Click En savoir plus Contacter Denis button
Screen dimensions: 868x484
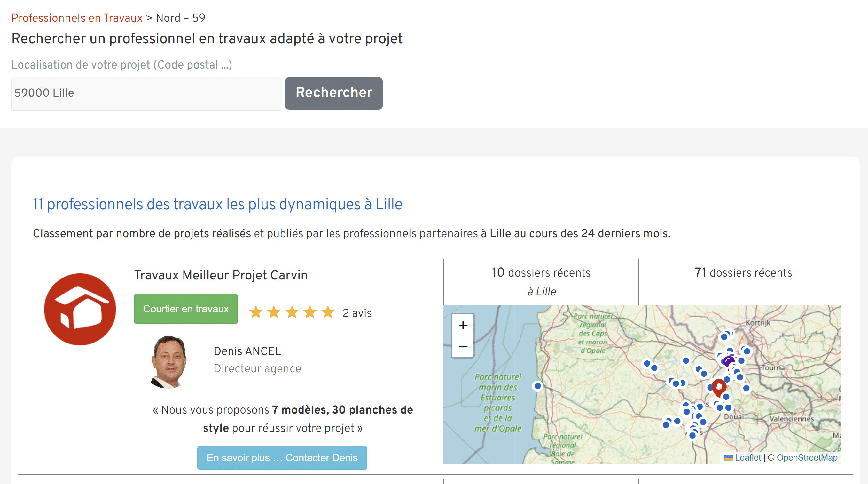pos(282,458)
